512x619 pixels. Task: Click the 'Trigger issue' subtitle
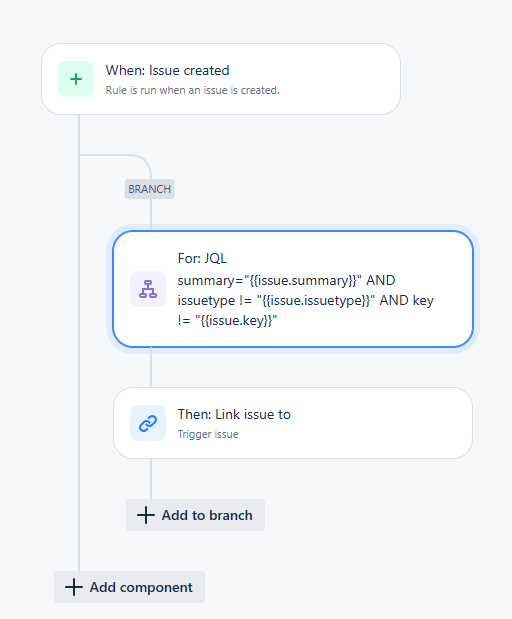[x=208, y=434]
